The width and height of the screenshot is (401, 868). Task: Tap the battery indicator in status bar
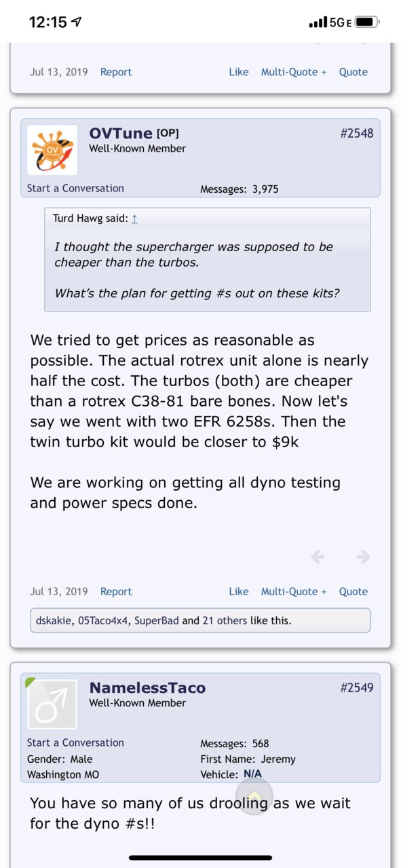(x=366, y=22)
